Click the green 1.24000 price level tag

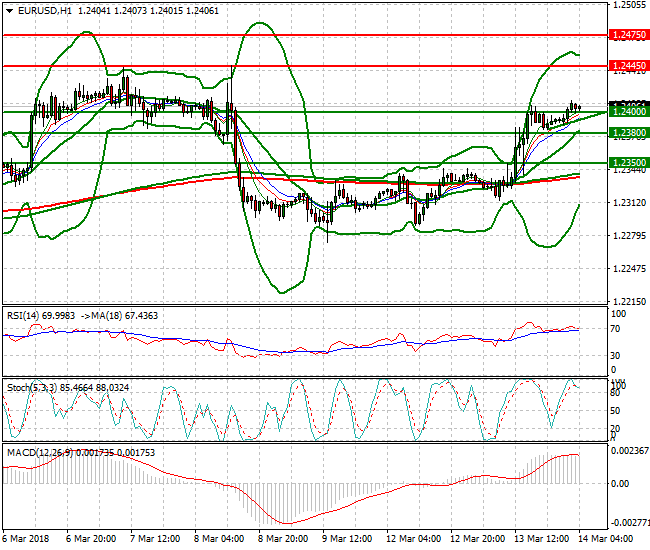tap(630, 112)
